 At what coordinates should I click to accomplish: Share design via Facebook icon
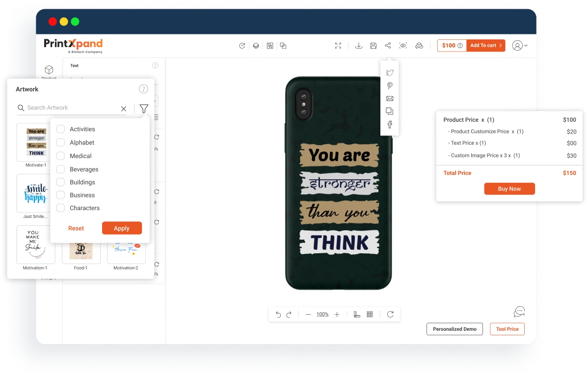390,125
